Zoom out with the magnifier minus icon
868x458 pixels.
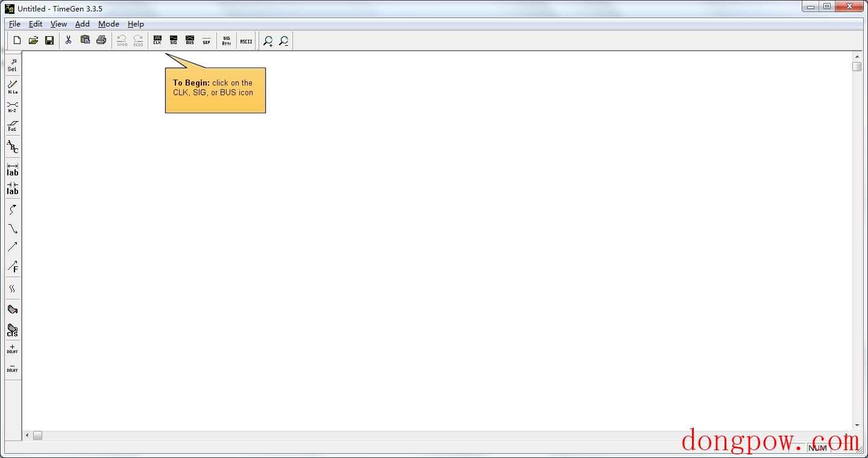[x=284, y=40]
